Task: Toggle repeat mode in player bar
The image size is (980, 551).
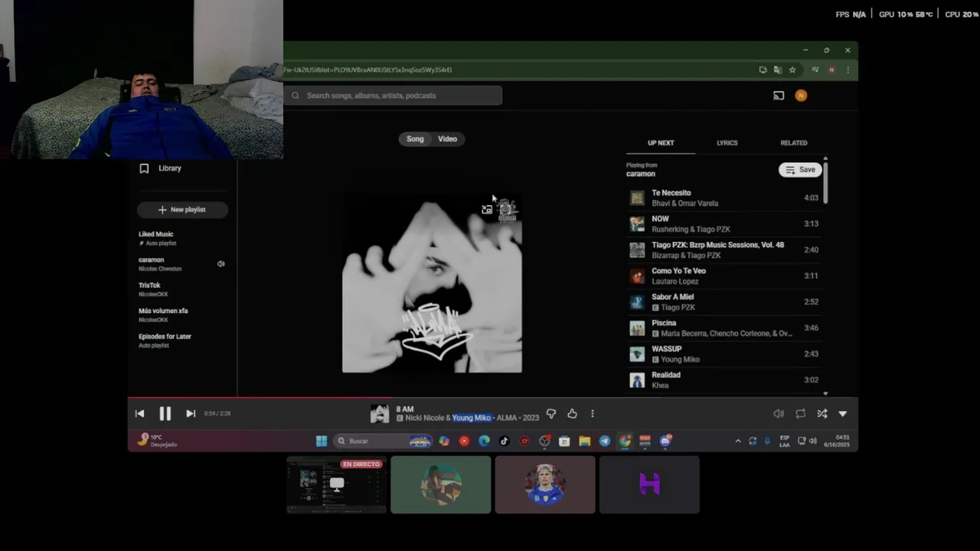Action: 800,414
